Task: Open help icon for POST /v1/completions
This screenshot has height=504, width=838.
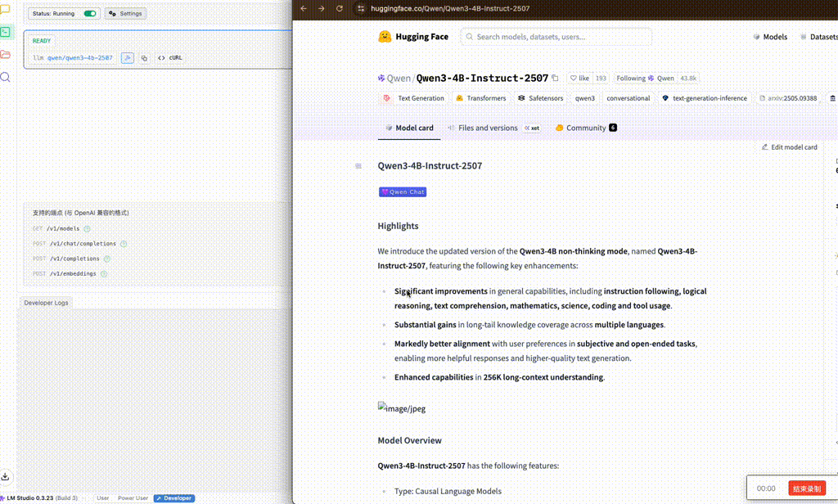Action: pos(107,259)
